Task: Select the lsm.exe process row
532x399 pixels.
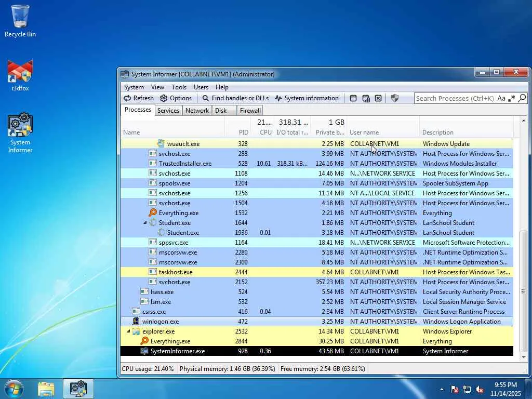Action: pyautogui.click(x=317, y=302)
